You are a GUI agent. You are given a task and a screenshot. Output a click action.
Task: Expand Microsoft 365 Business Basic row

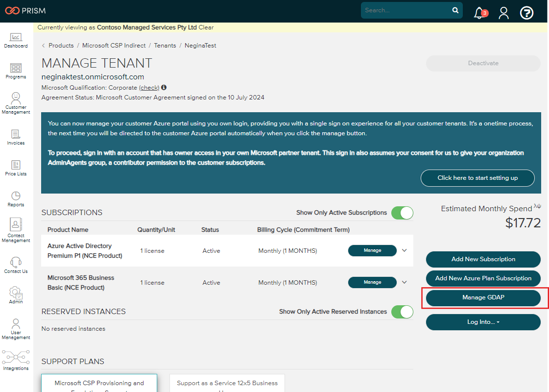point(404,282)
